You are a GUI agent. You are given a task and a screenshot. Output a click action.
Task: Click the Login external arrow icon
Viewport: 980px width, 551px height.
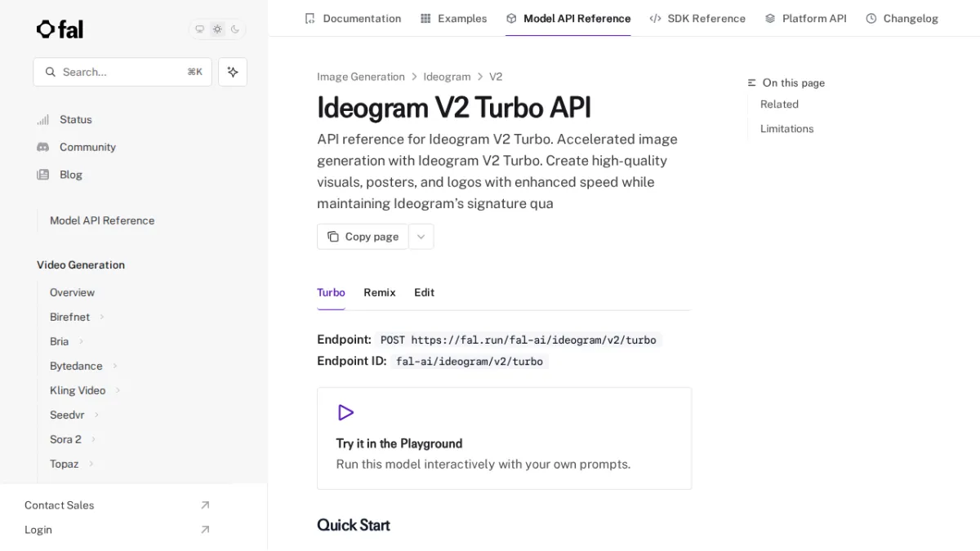(205, 530)
